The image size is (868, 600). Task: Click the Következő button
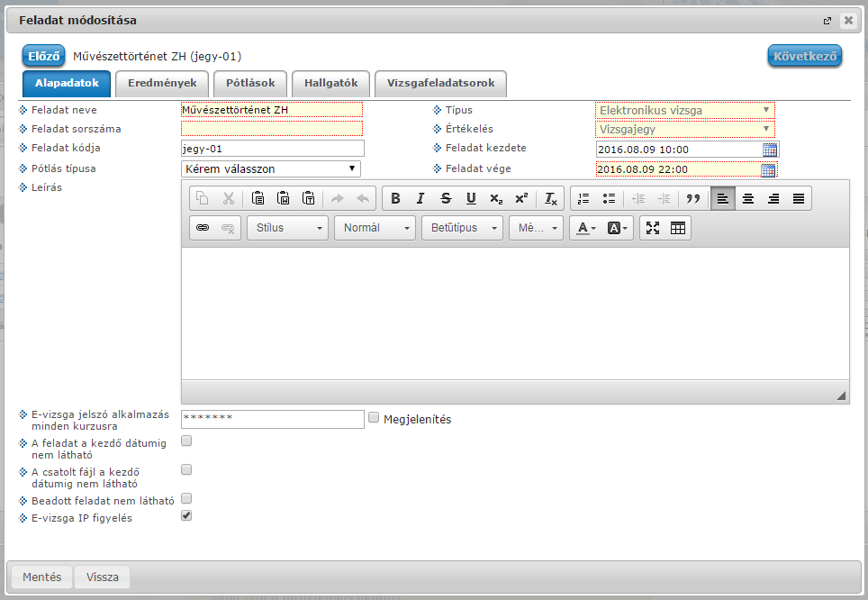tap(805, 56)
